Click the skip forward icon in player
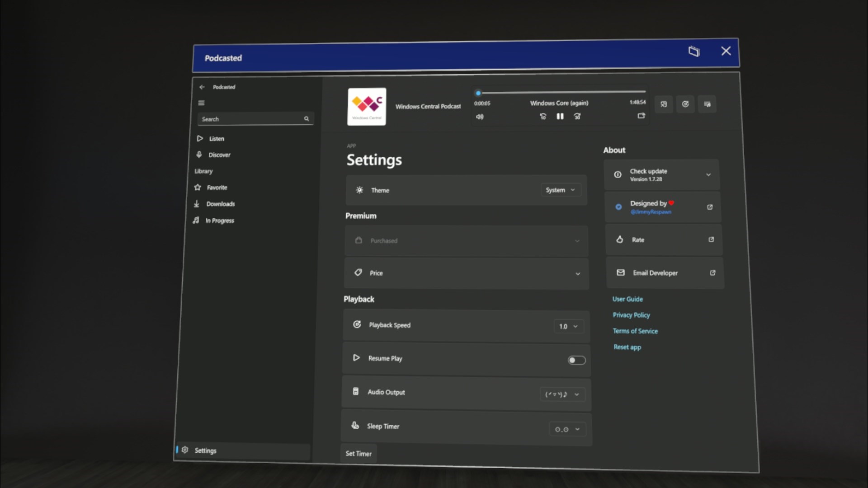 [x=577, y=116]
